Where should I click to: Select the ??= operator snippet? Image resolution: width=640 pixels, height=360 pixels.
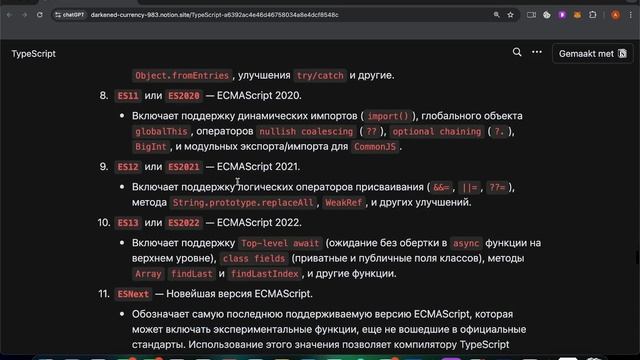click(498, 188)
